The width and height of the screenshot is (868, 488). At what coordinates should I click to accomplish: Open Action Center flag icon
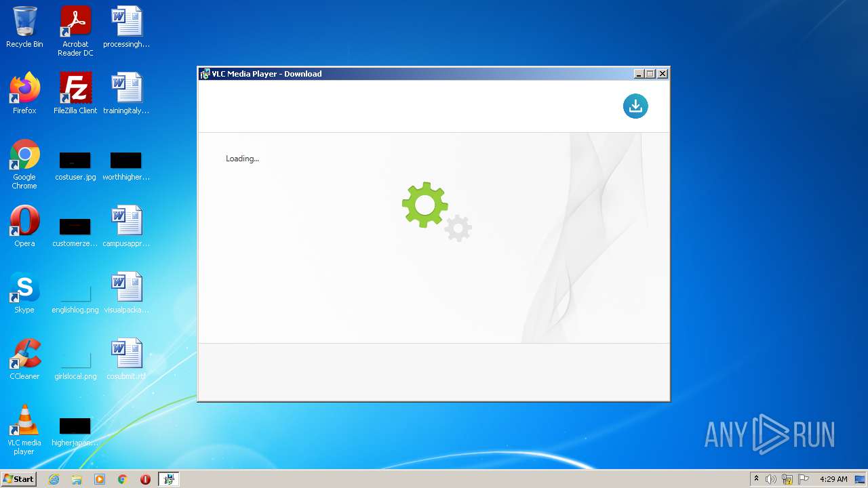804,479
